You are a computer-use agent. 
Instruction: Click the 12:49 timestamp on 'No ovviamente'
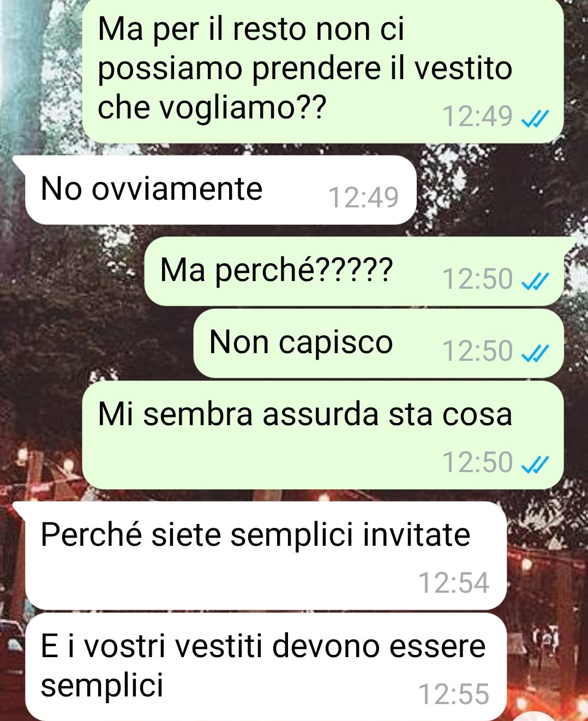[364, 198]
